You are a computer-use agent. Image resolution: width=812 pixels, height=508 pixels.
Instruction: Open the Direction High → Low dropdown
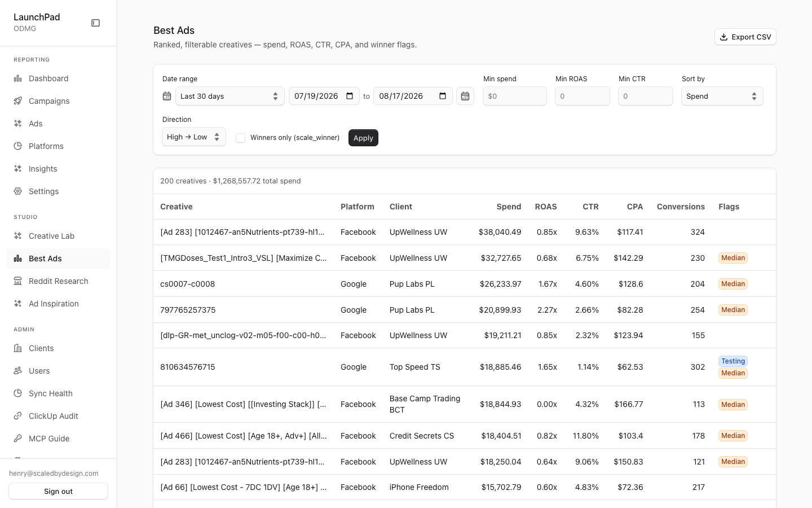pos(194,137)
